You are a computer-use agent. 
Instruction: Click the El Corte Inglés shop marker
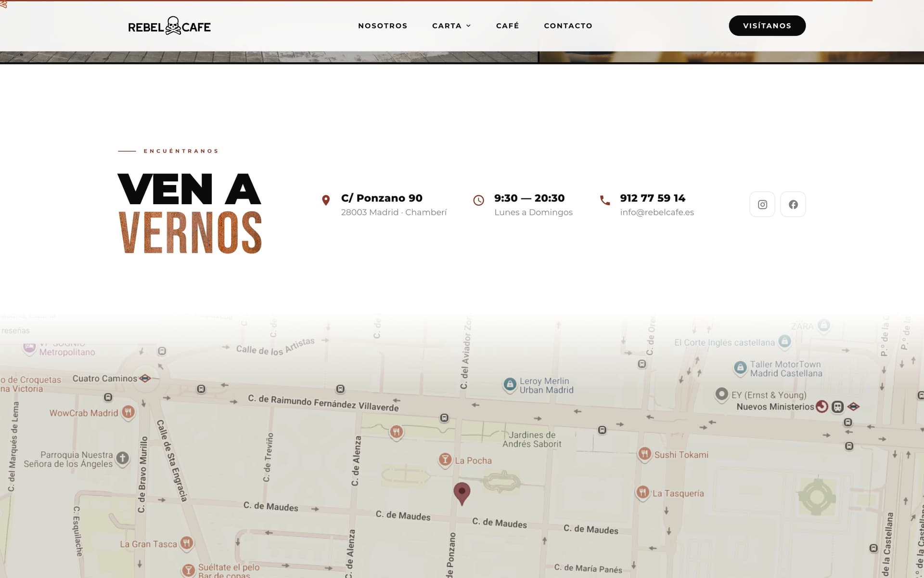point(784,342)
